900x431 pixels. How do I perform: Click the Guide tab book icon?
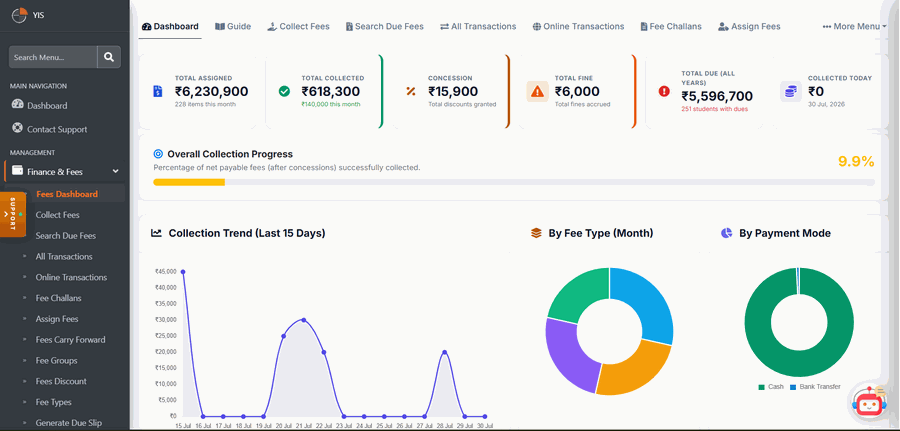tap(220, 26)
